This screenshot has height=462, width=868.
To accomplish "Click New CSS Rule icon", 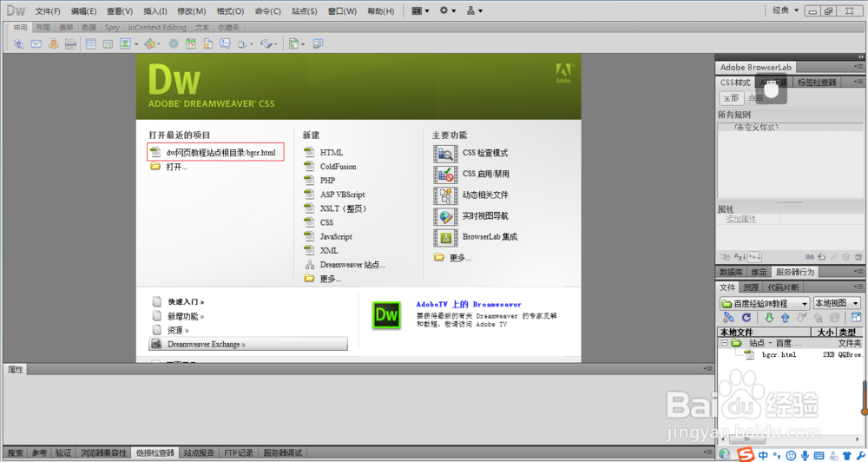I will [821, 257].
